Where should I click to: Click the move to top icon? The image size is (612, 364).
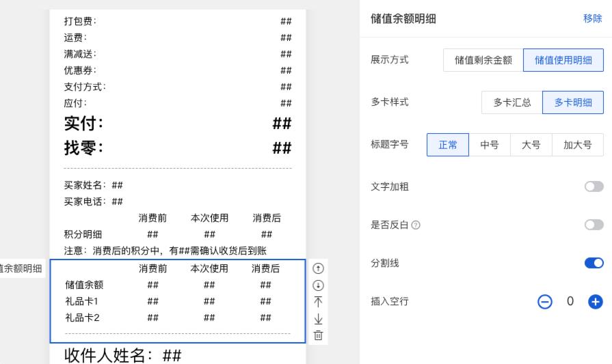(x=318, y=302)
